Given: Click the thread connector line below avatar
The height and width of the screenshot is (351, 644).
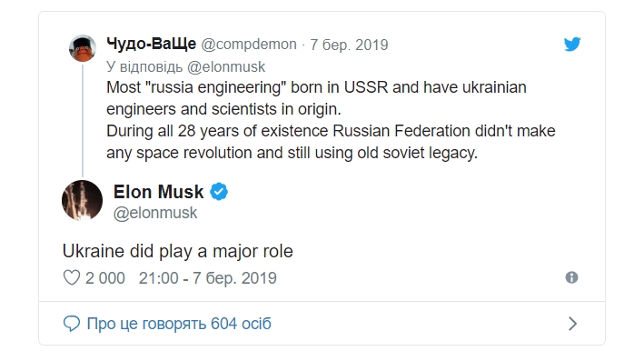Looking at the screenshot, I should coord(83,120).
